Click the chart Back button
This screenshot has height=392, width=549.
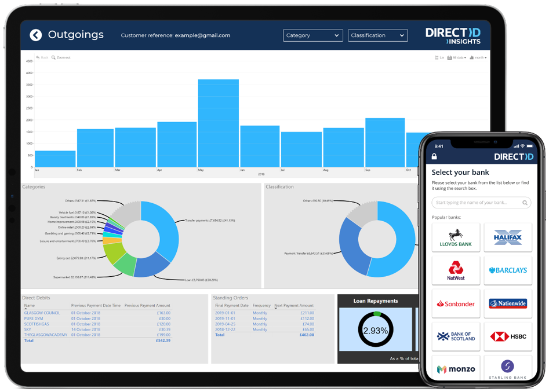tap(42, 57)
